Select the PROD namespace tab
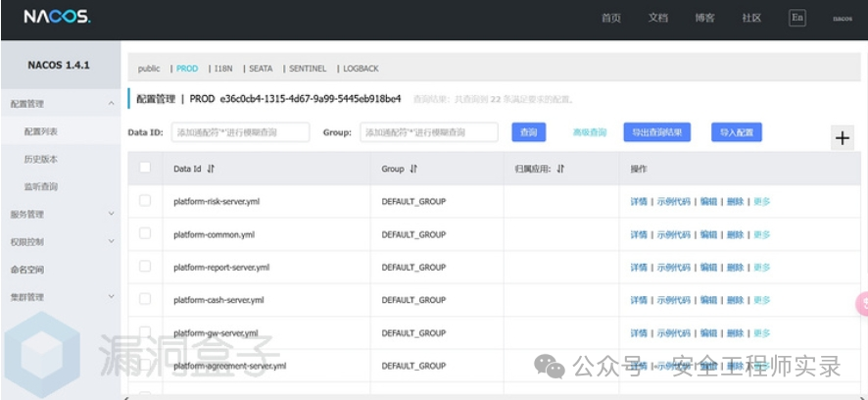 pos(187,69)
